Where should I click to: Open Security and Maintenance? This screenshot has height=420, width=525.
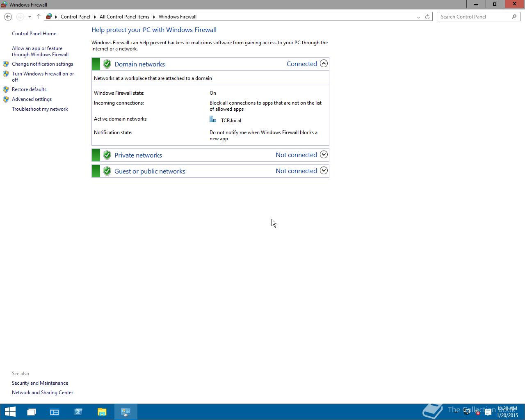pos(40,383)
